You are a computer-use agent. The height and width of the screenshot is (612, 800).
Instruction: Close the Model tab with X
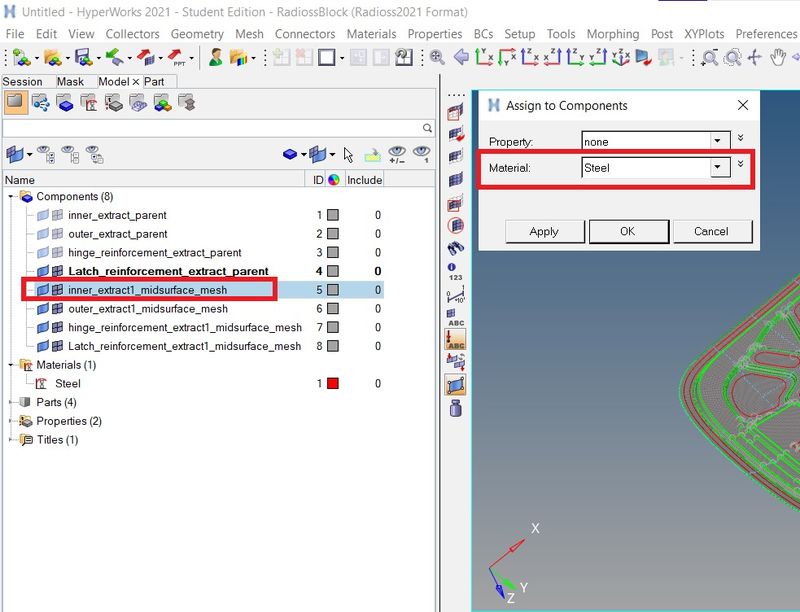[135, 82]
